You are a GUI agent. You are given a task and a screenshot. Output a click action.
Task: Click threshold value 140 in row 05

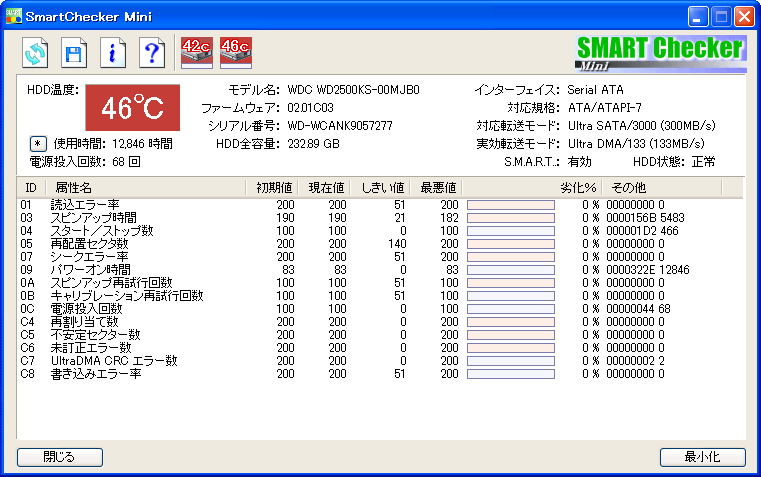click(x=397, y=244)
